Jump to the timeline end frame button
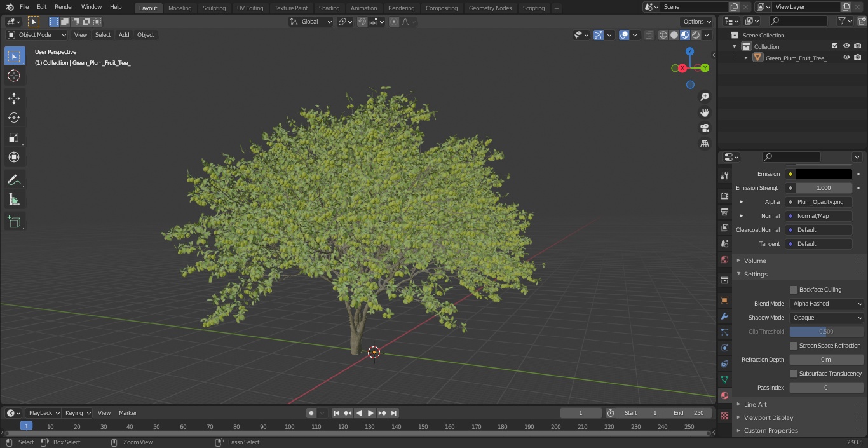 click(394, 413)
